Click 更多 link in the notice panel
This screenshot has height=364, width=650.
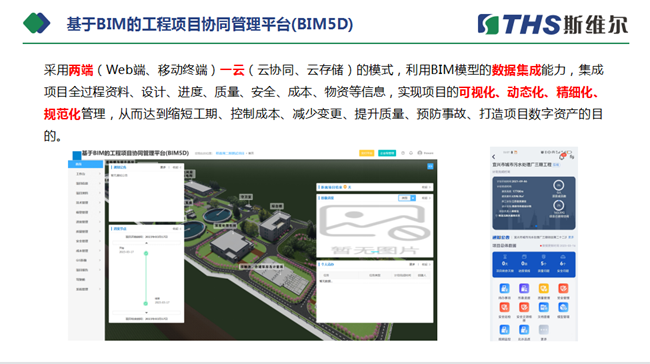pyautogui.click(x=163, y=167)
